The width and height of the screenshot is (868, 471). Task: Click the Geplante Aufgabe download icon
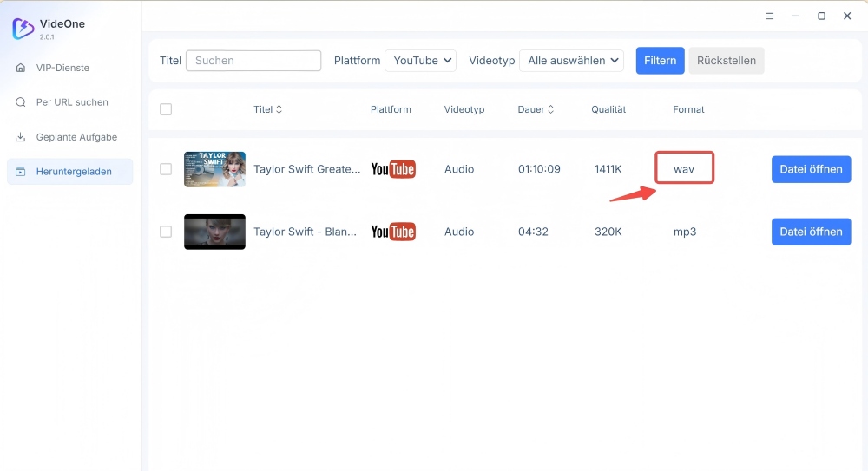[x=21, y=137]
